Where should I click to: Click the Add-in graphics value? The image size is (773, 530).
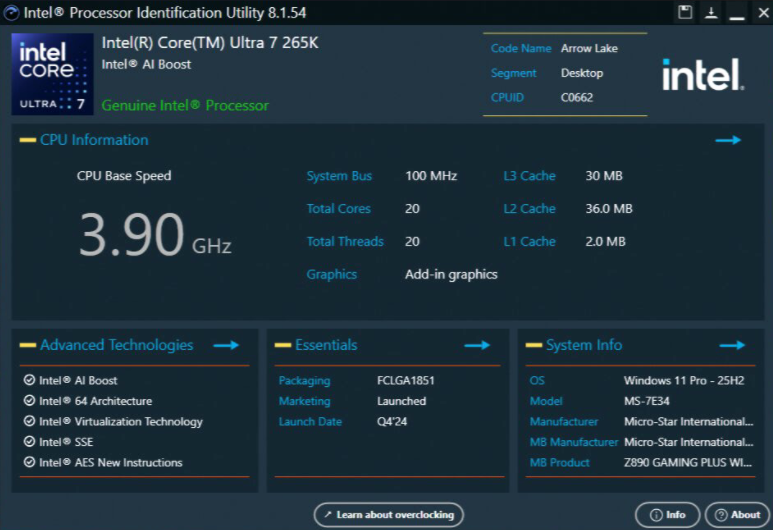[x=451, y=275]
